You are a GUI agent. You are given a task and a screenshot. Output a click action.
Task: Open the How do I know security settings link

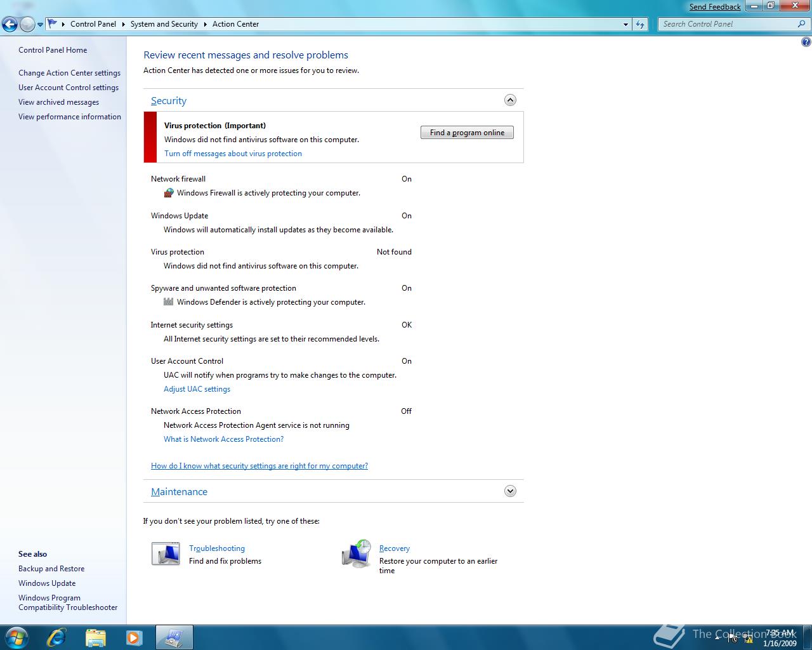(259, 466)
